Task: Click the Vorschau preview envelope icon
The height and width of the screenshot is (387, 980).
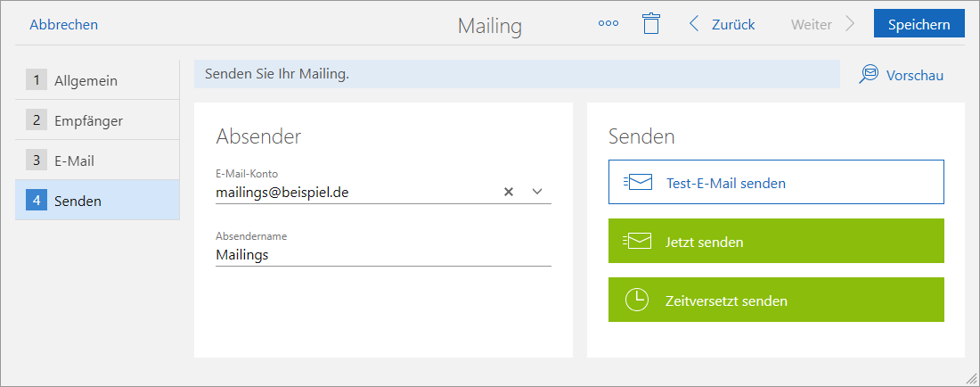Action: tap(869, 75)
